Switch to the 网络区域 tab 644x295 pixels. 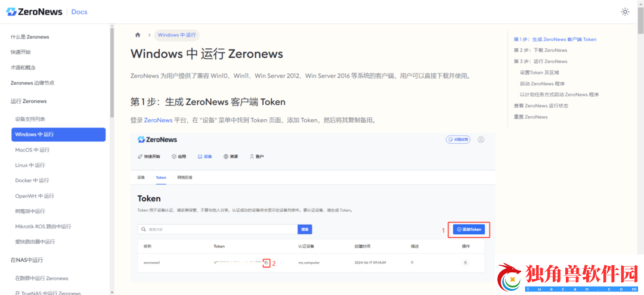[185, 178]
